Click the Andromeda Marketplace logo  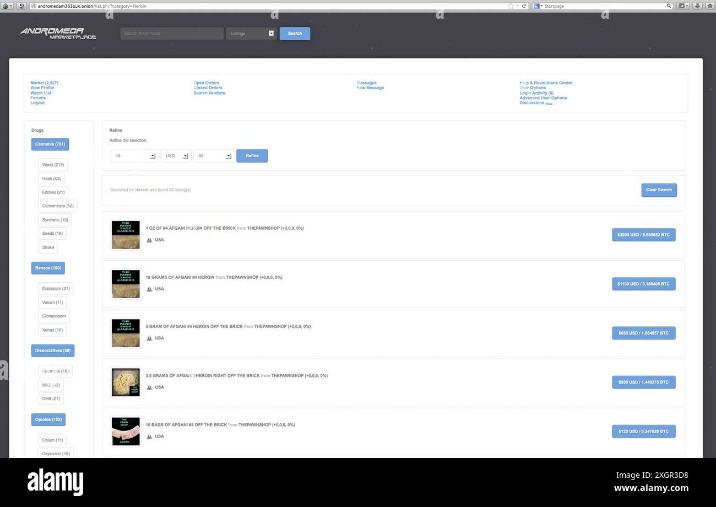[x=58, y=33]
